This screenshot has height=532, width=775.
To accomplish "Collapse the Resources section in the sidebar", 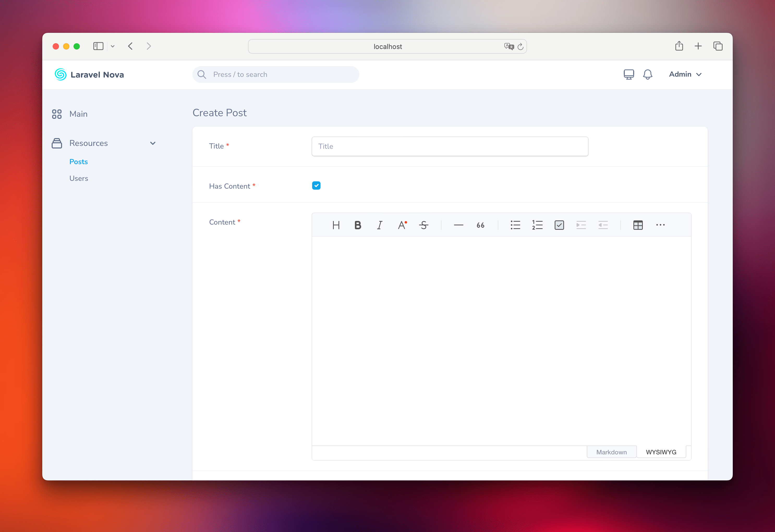I will [x=153, y=143].
